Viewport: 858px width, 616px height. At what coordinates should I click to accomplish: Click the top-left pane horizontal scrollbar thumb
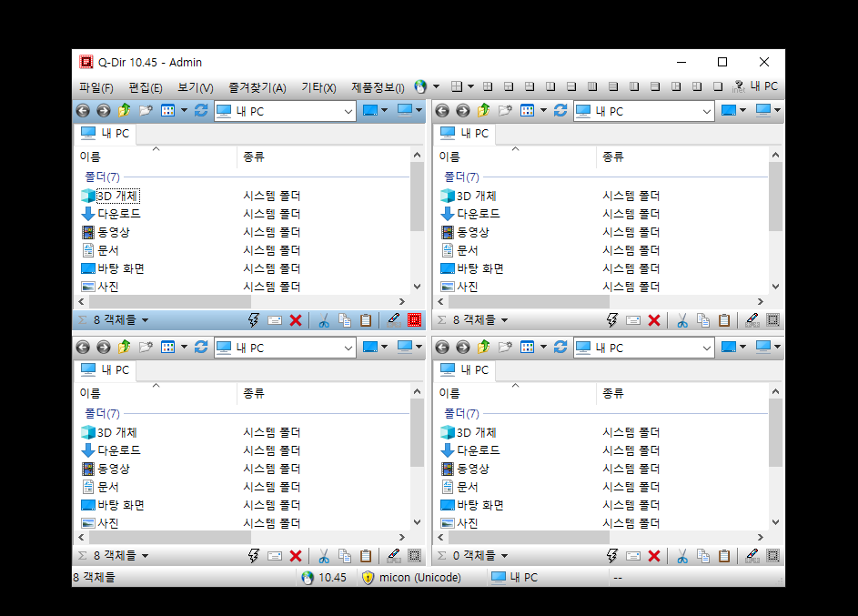click(x=169, y=301)
